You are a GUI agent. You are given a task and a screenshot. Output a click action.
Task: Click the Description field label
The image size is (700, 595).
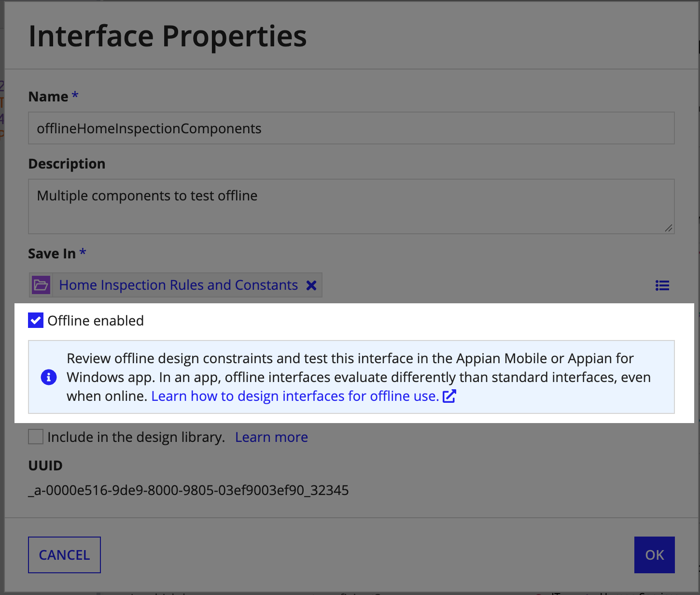point(67,164)
